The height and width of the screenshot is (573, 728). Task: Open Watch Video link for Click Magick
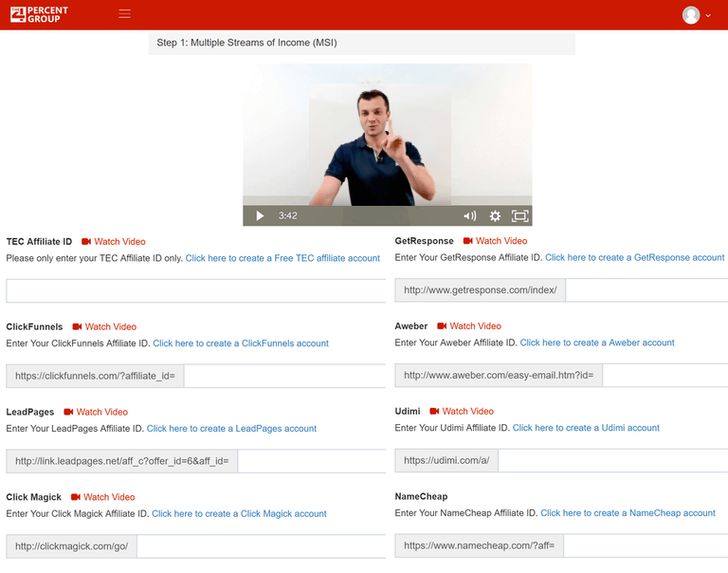109,497
